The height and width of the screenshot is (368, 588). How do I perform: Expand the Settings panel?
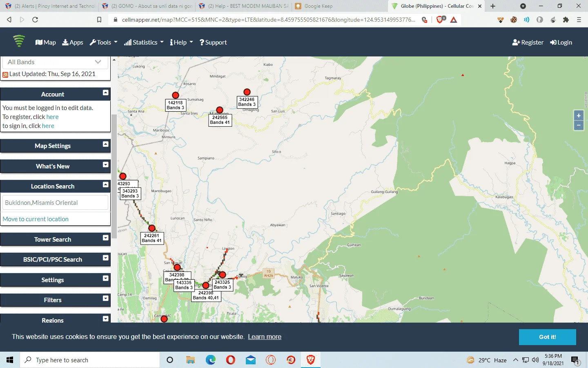[x=106, y=278]
